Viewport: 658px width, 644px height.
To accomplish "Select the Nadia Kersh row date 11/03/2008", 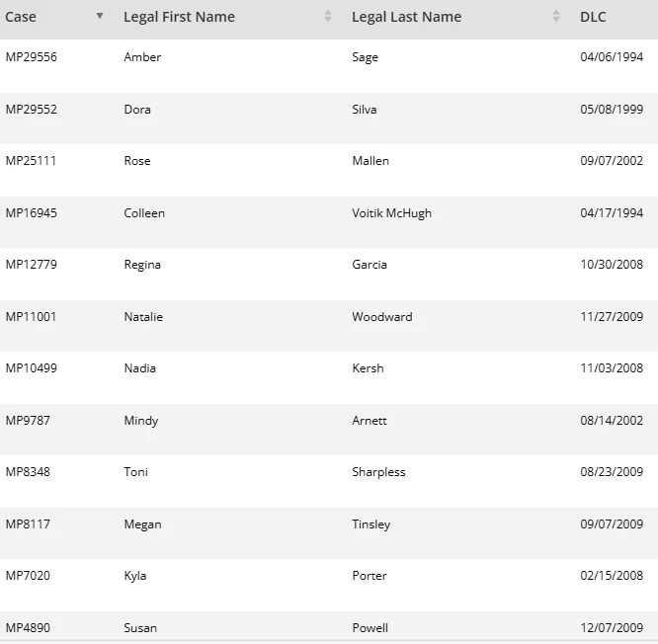I will tap(612, 368).
